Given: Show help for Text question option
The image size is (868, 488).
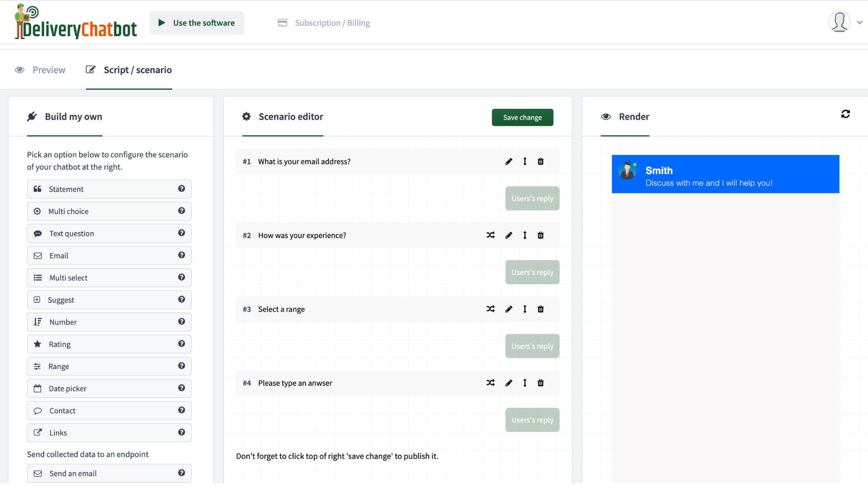Looking at the screenshot, I should [181, 233].
